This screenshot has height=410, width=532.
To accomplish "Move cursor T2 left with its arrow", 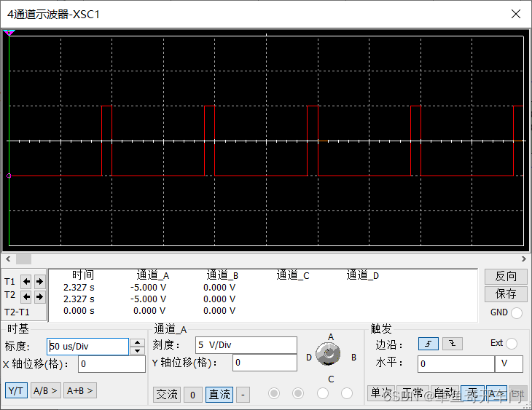I will click(x=26, y=296).
